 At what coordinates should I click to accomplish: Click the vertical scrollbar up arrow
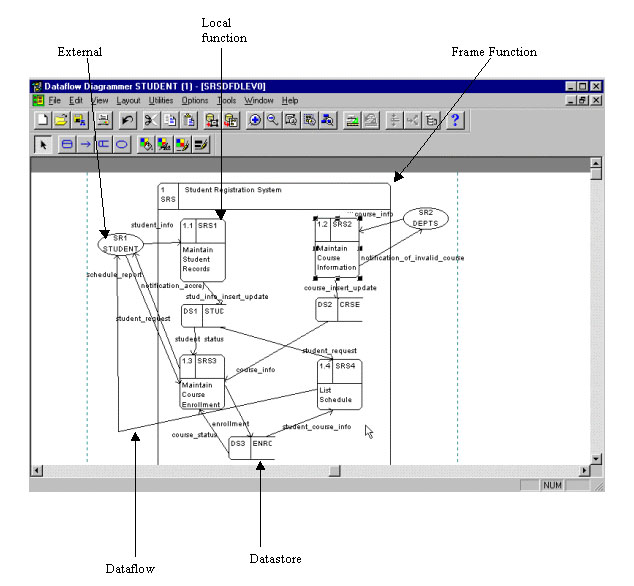(x=596, y=163)
